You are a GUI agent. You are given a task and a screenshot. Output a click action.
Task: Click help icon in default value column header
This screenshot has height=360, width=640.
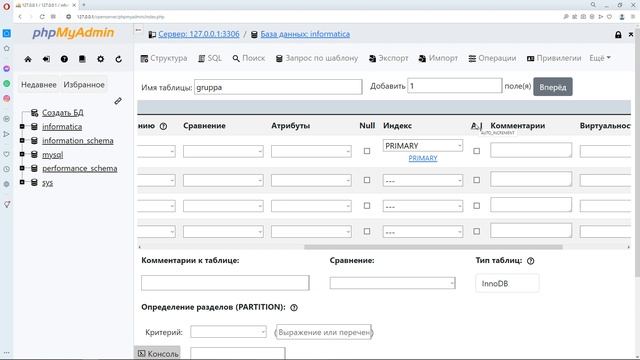pos(163,126)
